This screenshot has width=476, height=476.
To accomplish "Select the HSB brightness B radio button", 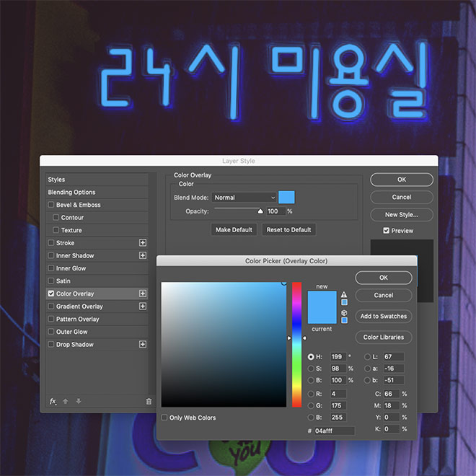I will coord(311,380).
